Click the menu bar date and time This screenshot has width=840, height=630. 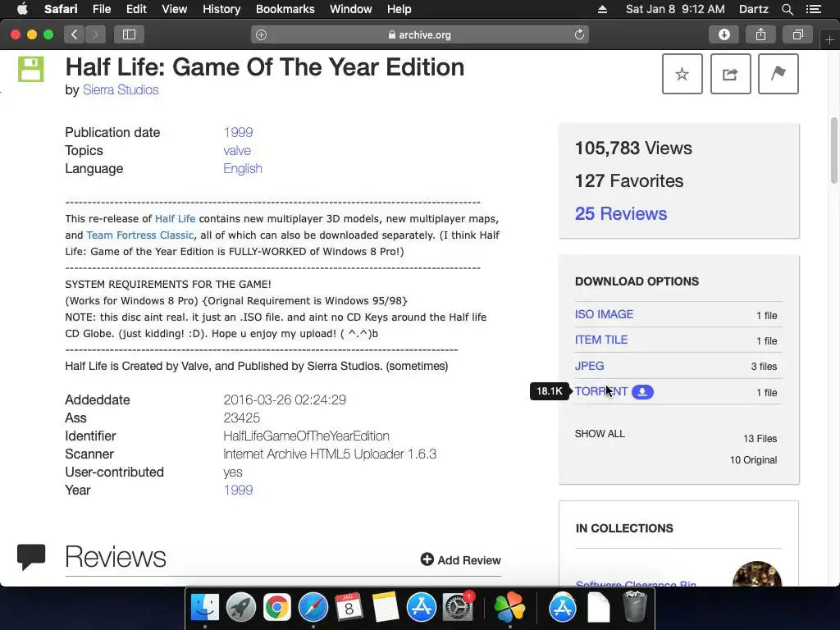click(x=675, y=9)
